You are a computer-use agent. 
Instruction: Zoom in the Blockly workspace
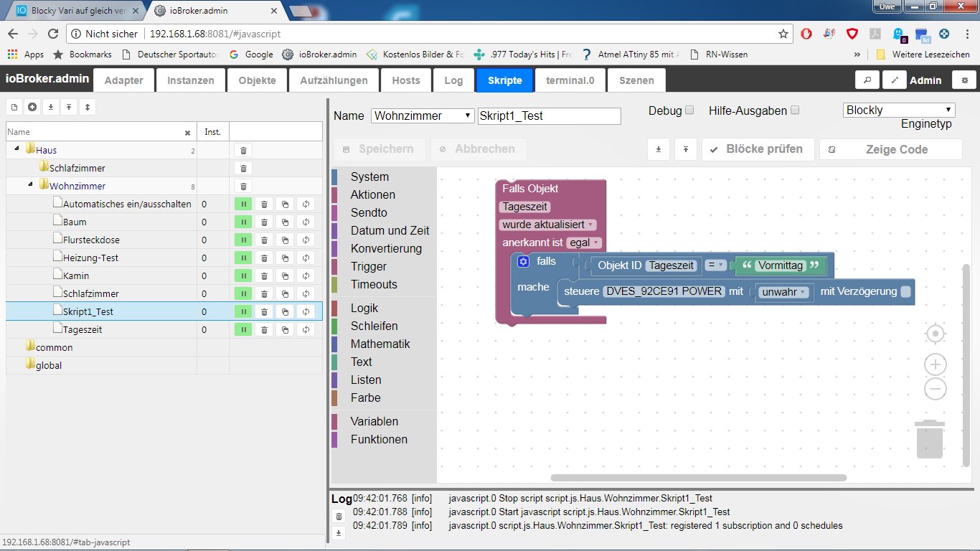click(x=935, y=364)
